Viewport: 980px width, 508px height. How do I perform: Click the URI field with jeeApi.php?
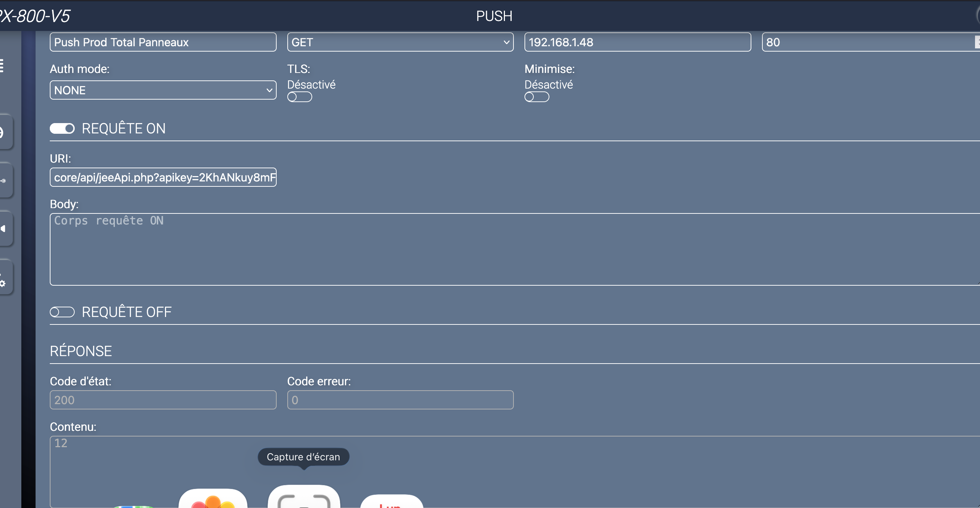click(163, 177)
